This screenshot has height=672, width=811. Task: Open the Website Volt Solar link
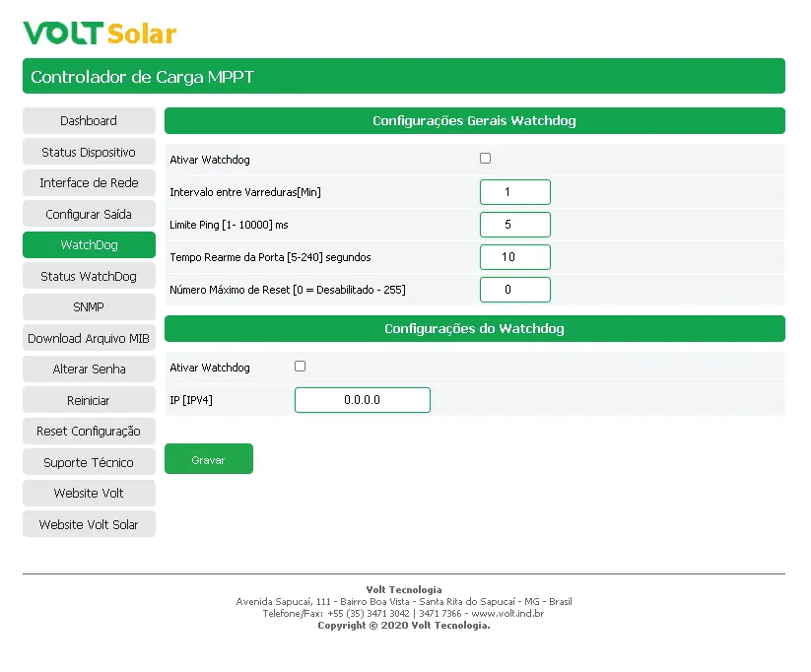pyautogui.click(x=89, y=524)
